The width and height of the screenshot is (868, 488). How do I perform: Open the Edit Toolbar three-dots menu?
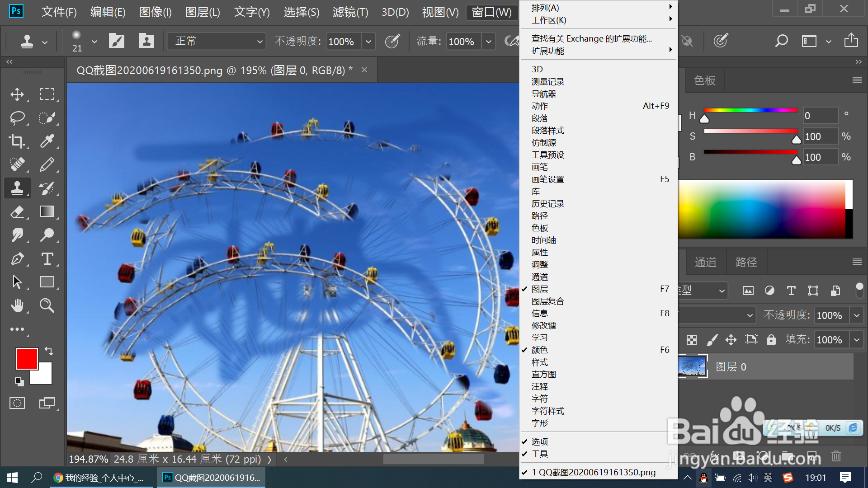tap(17, 329)
